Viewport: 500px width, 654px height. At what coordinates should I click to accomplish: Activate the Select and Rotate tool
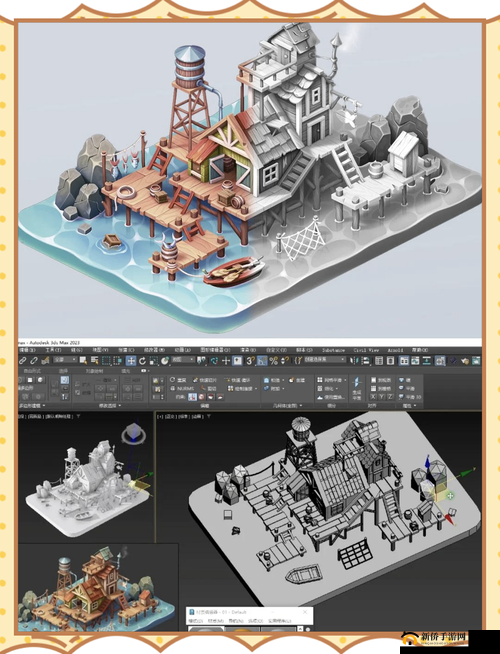tap(142, 360)
